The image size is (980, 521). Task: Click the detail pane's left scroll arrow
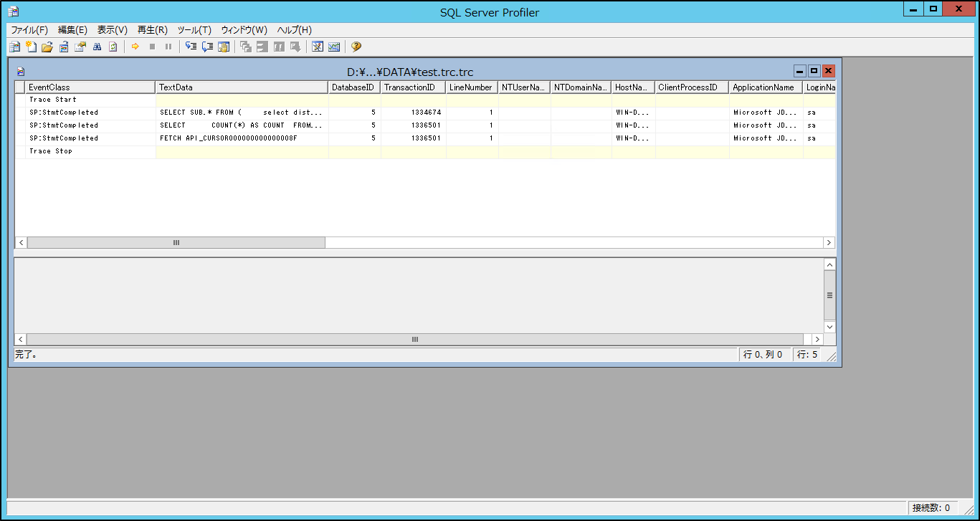[x=21, y=340]
